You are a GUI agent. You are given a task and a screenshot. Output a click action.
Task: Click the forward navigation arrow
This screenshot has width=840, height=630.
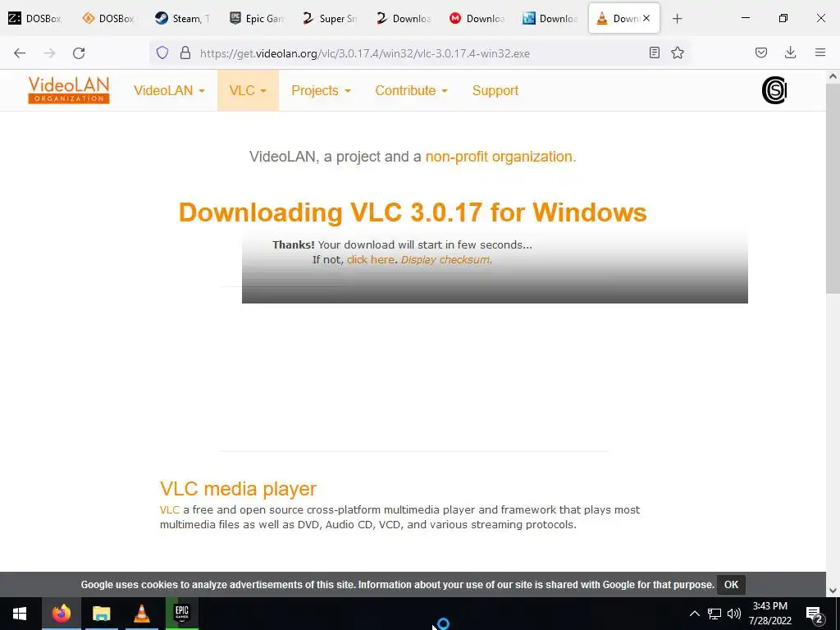tap(49, 52)
